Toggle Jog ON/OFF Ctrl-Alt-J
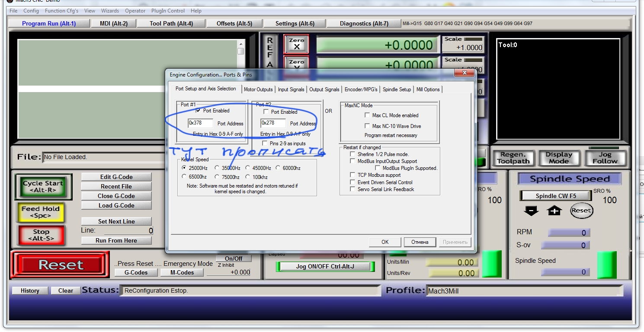The height and width of the screenshot is (332, 644). 325,266
